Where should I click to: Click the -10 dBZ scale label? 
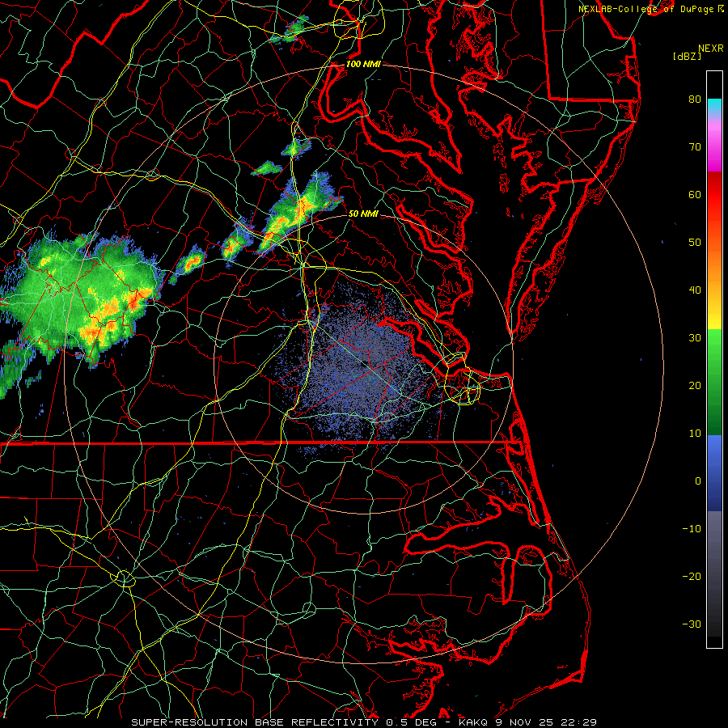click(x=692, y=529)
